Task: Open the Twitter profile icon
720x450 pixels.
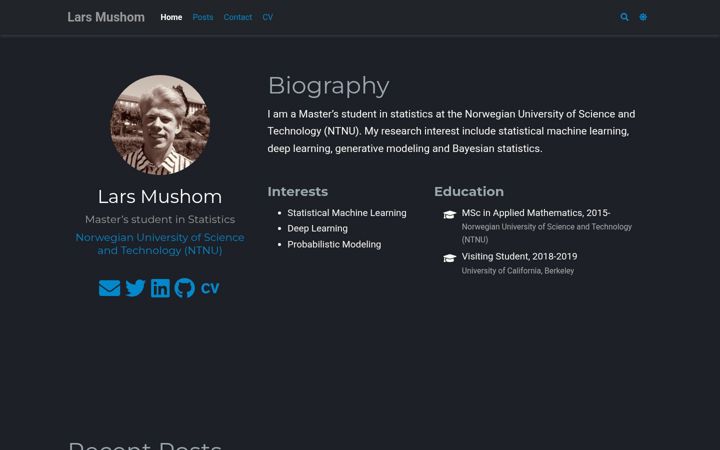Action: (135, 288)
